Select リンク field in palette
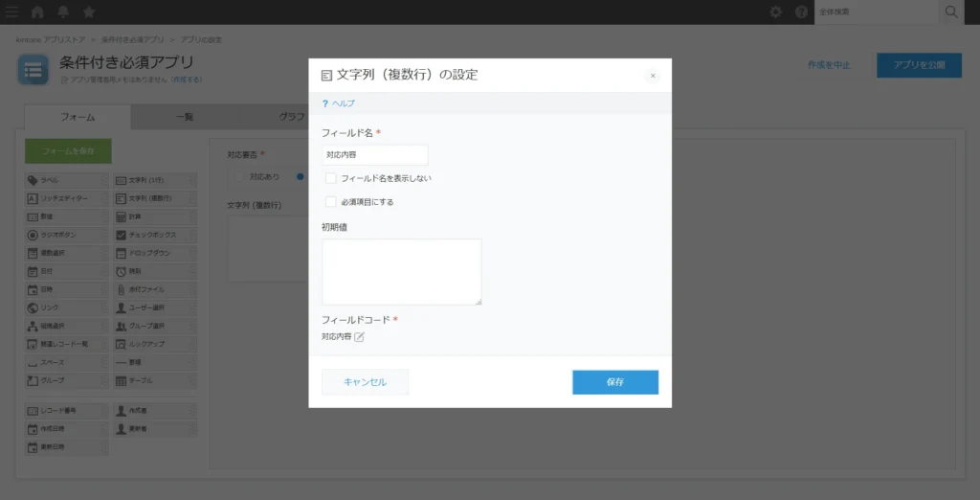 click(67, 307)
